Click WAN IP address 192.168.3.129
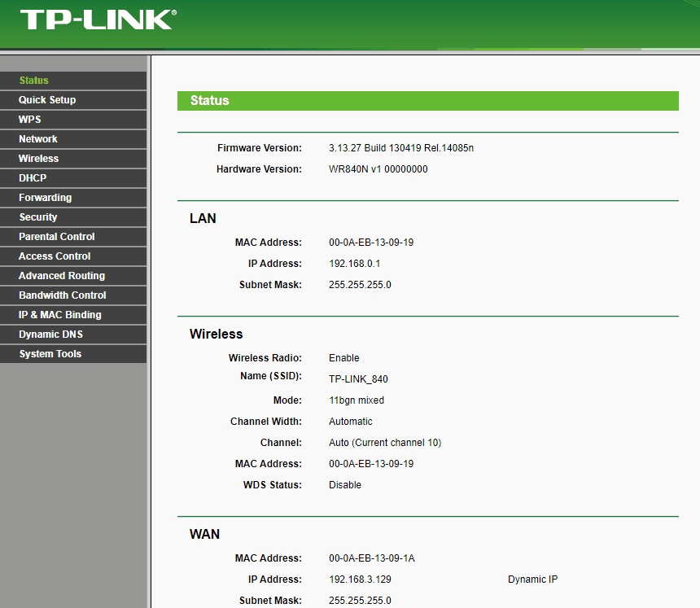 click(360, 580)
